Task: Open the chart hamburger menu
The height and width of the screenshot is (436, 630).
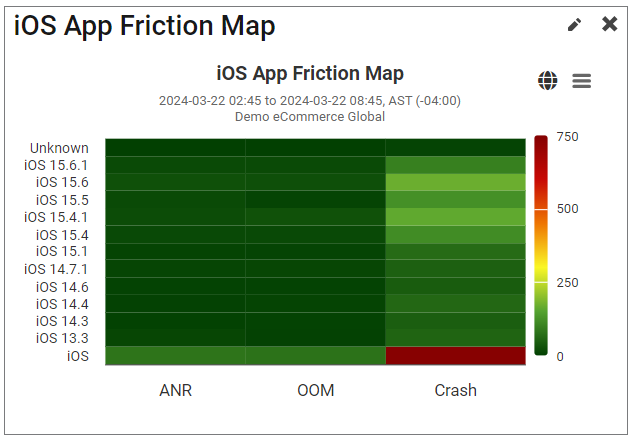Action: (582, 81)
